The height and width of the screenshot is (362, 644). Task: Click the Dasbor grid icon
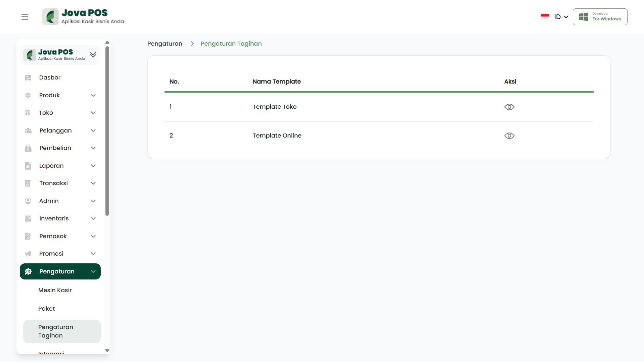coord(28,77)
